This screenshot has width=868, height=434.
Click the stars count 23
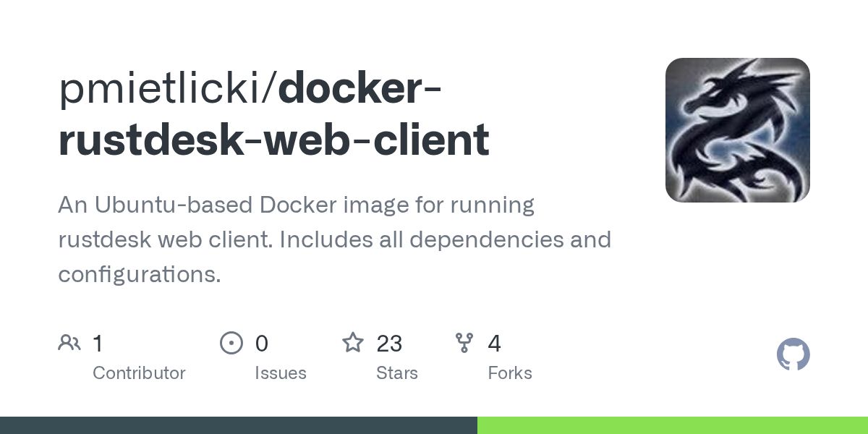(389, 343)
